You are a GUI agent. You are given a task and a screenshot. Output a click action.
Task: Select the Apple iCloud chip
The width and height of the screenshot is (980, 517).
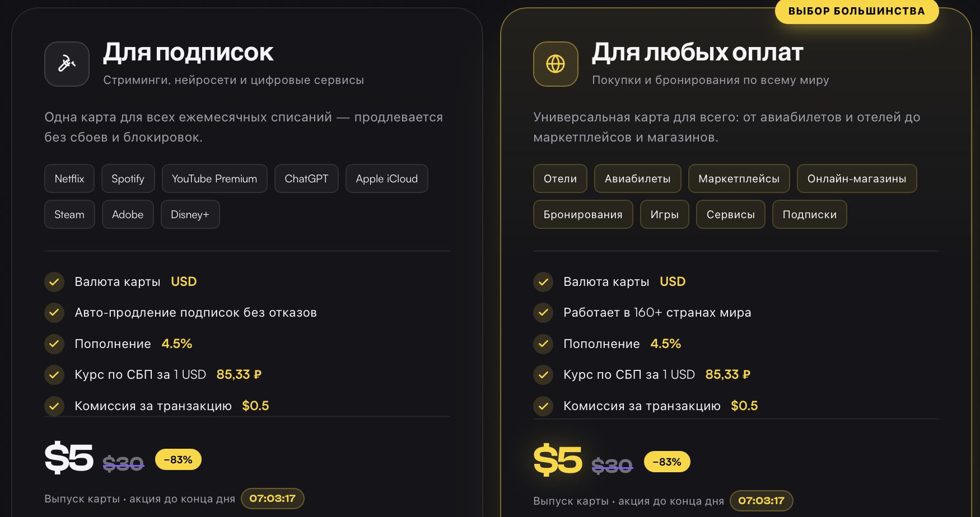point(387,178)
